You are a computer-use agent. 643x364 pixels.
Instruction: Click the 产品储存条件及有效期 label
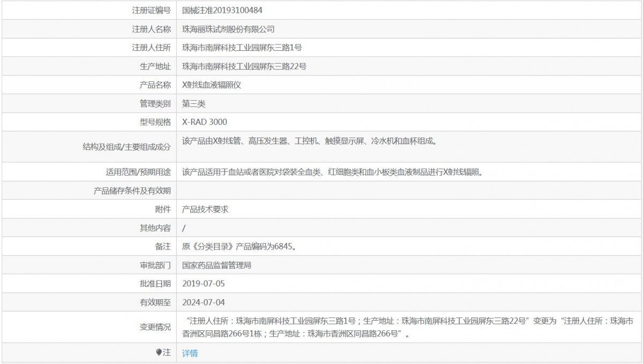(132, 191)
